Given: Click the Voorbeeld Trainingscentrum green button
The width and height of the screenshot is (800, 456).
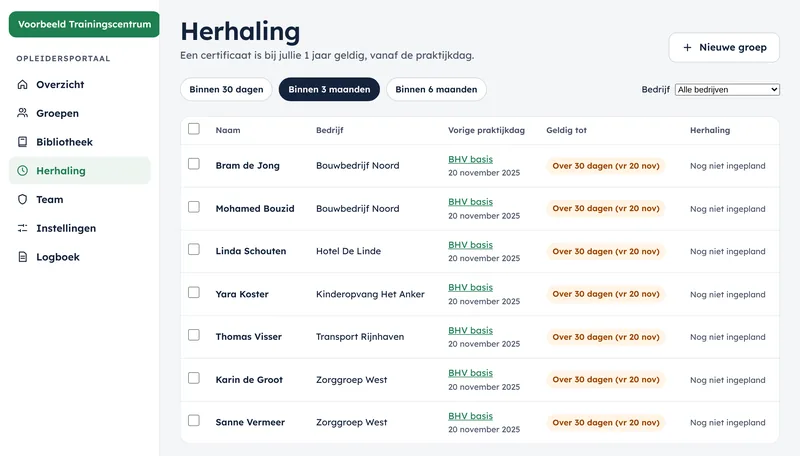Looking at the screenshot, I should (84, 24).
